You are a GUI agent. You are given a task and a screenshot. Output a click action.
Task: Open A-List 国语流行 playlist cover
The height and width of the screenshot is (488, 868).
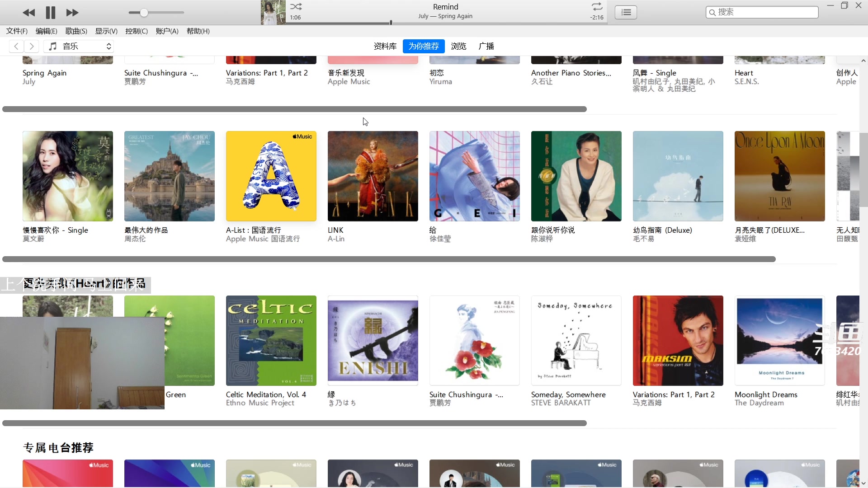[x=271, y=176]
